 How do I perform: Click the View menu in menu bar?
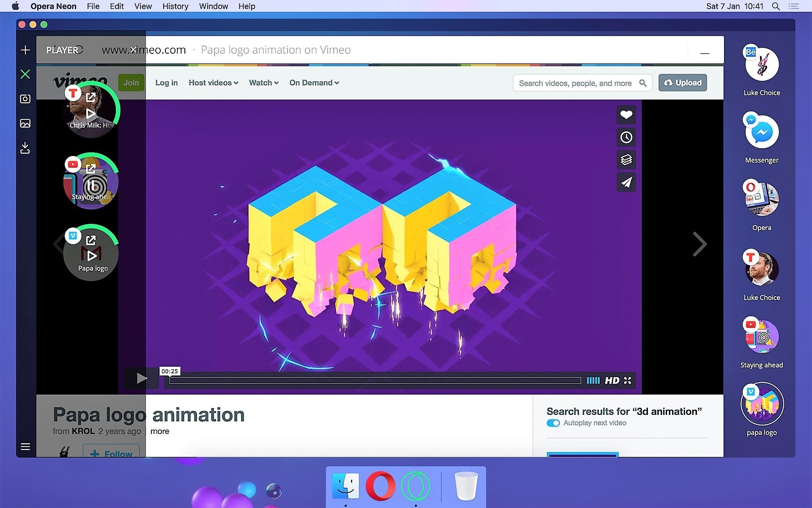pyautogui.click(x=142, y=6)
